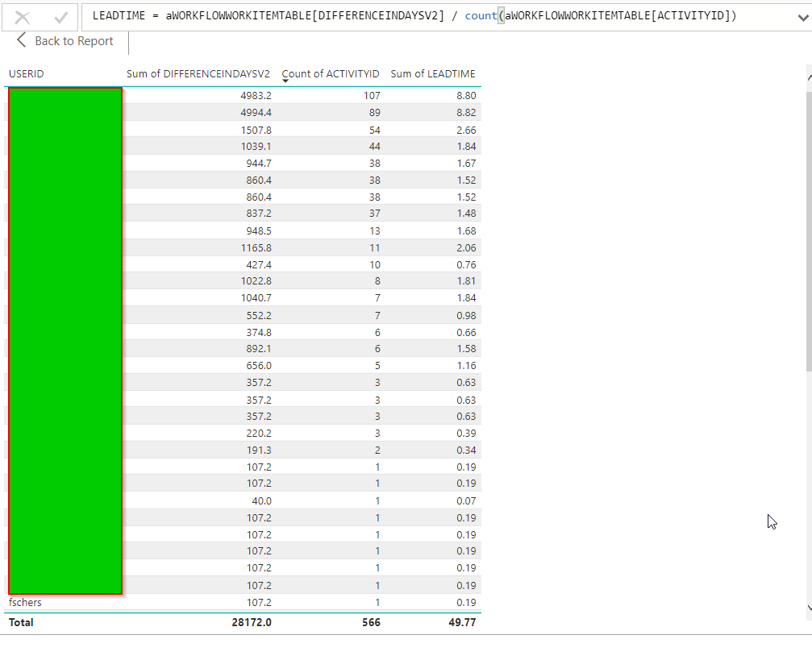This screenshot has width=812, height=656.
Task: Select leadtime cell 0.66
Action: (466, 332)
